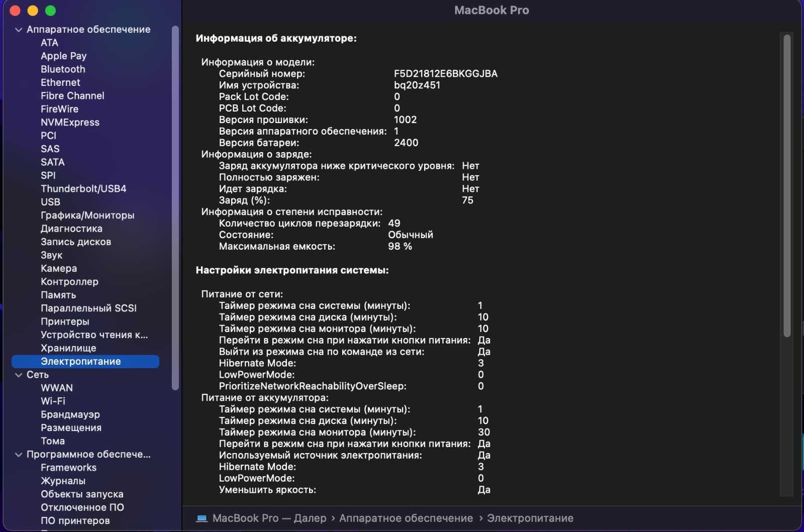Click maximum capacity value 98 %
This screenshot has width=804, height=532.
400,247
